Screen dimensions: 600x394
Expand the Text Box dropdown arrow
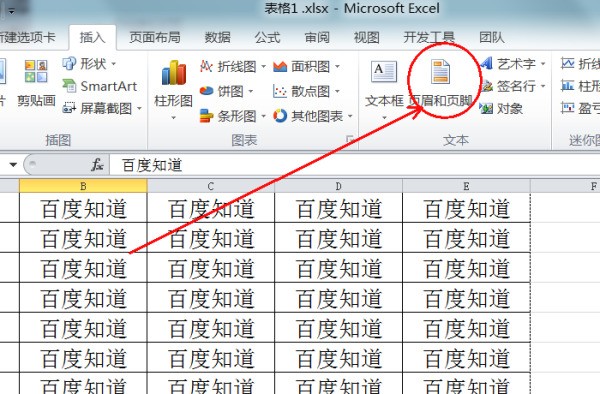click(384, 118)
